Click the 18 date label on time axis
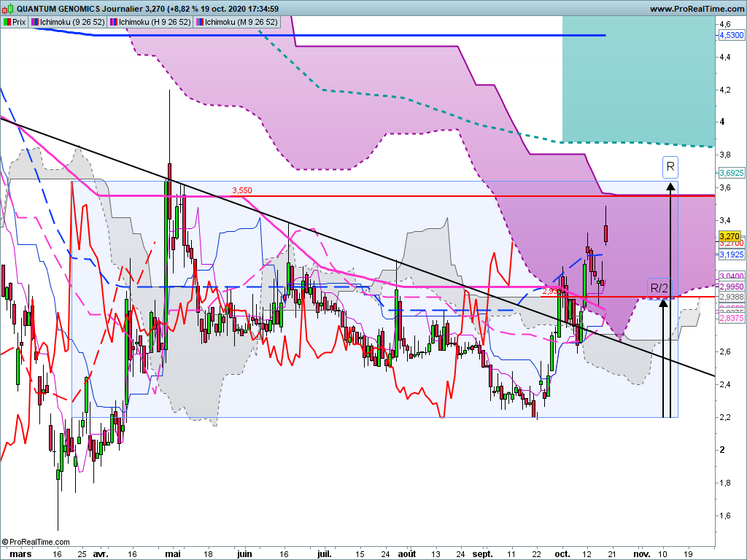 click(208, 554)
